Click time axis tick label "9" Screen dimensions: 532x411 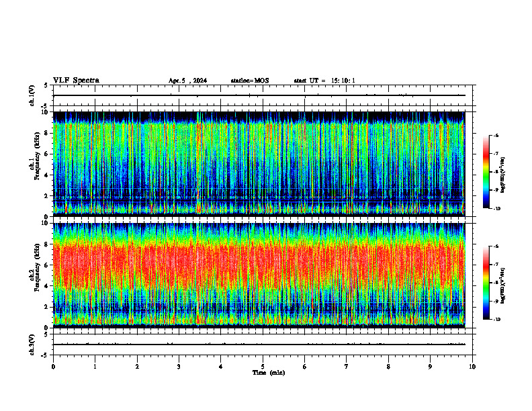click(x=430, y=367)
